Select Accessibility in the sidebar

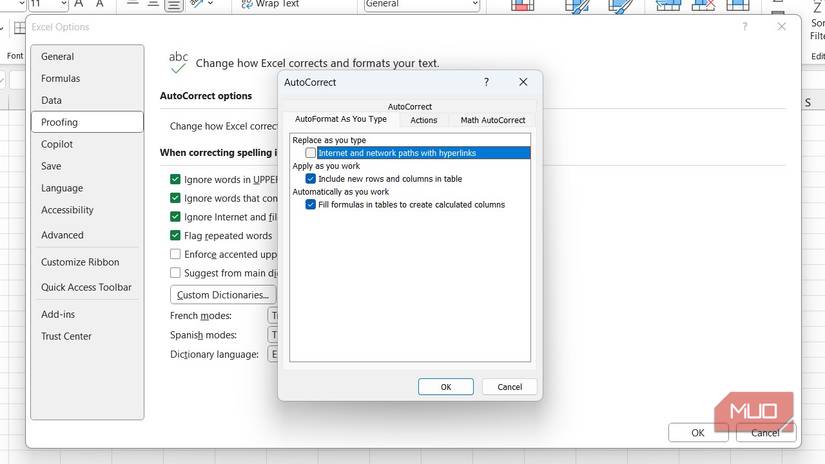(x=87, y=210)
